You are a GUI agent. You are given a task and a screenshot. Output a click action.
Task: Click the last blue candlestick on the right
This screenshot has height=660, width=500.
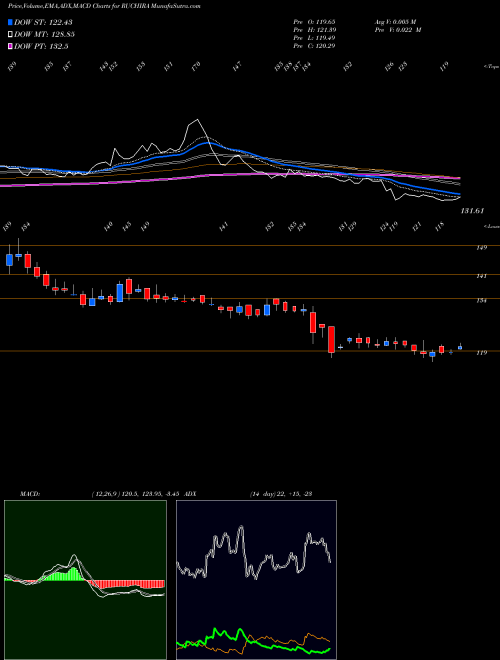[x=460, y=347]
